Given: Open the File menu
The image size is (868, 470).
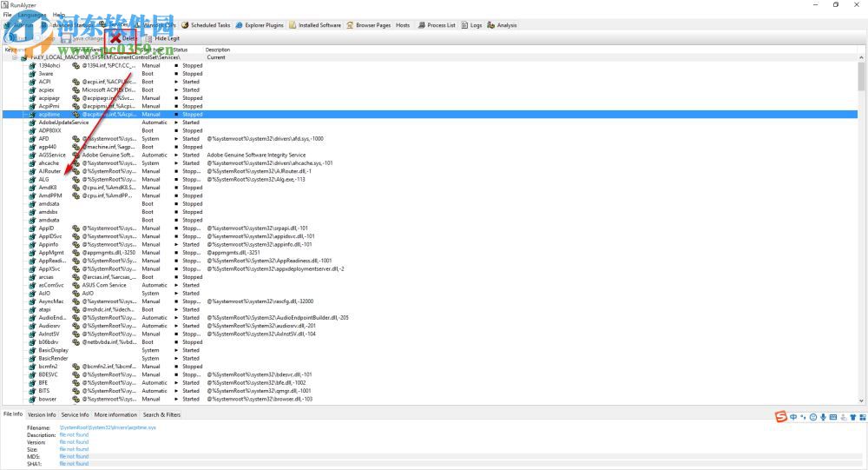Looking at the screenshot, I should pos(7,15).
